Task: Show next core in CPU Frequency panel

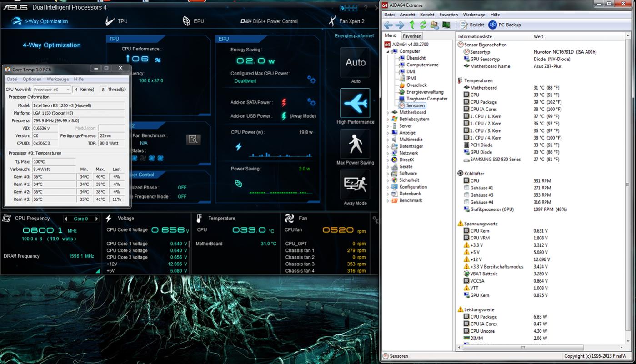Action: 96,219
